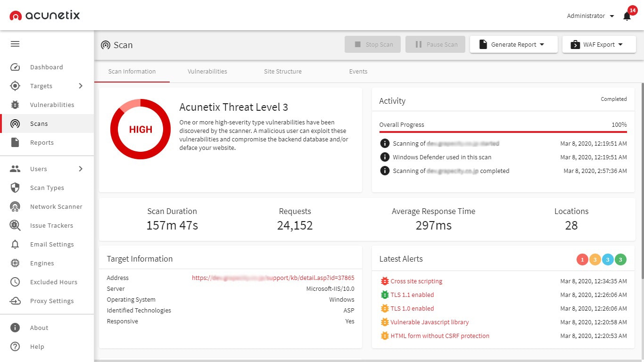The width and height of the screenshot is (644, 362).
Task: Click the Email Settings bell icon
Action: (15, 244)
